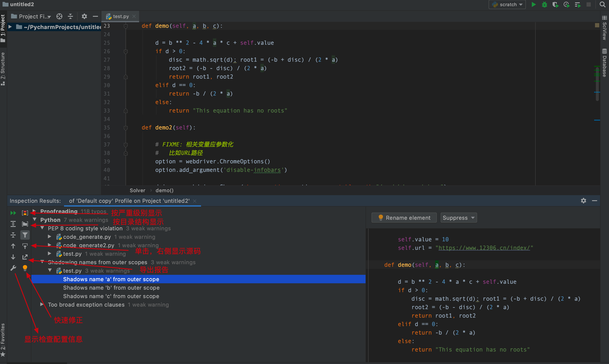The height and width of the screenshot is (364, 609).
Task: Toggle the Structure tool window stripe button
Action: click(3, 69)
